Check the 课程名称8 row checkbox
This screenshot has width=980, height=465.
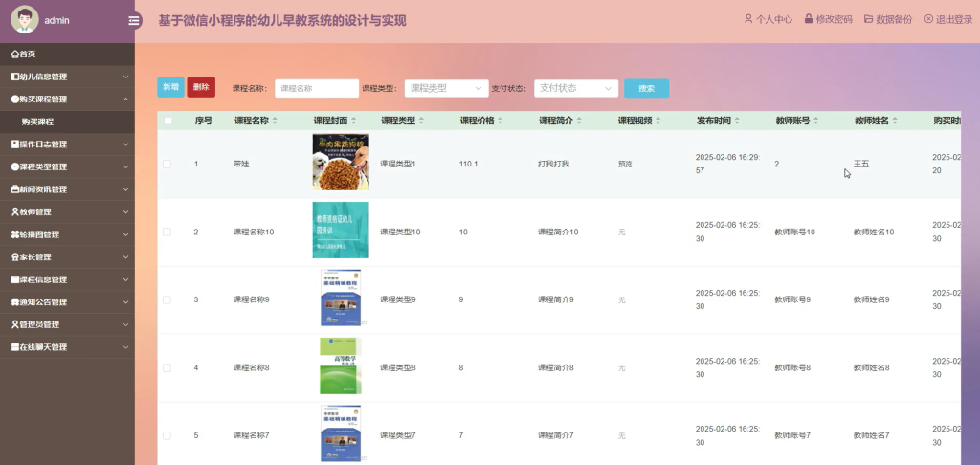tap(167, 367)
